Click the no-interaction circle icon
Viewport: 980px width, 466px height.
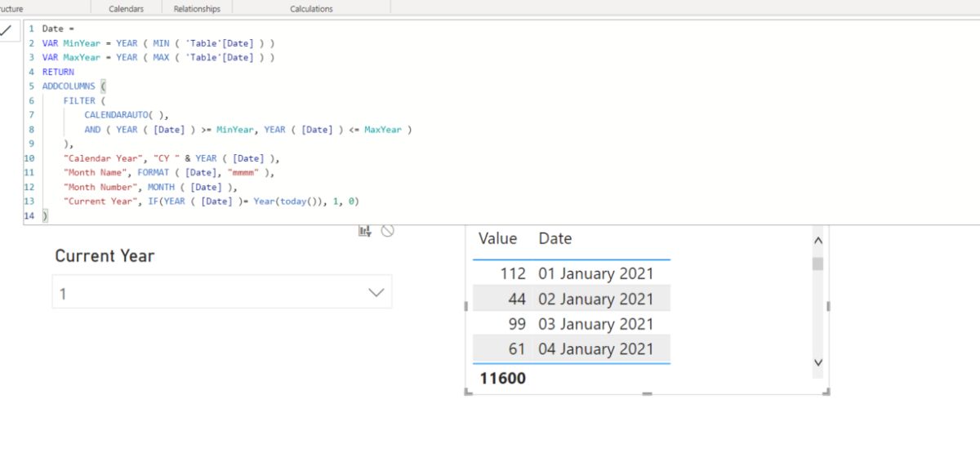coord(388,231)
